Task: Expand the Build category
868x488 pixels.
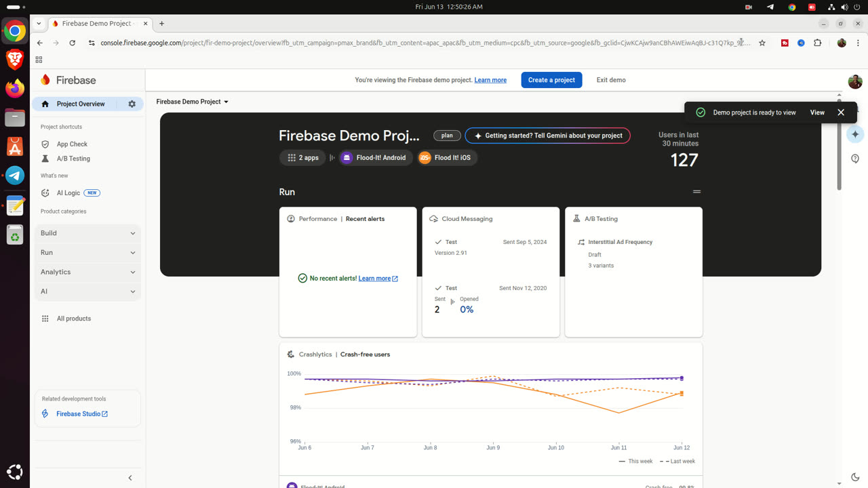Action: pyautogui.click(x=87, y=233)
